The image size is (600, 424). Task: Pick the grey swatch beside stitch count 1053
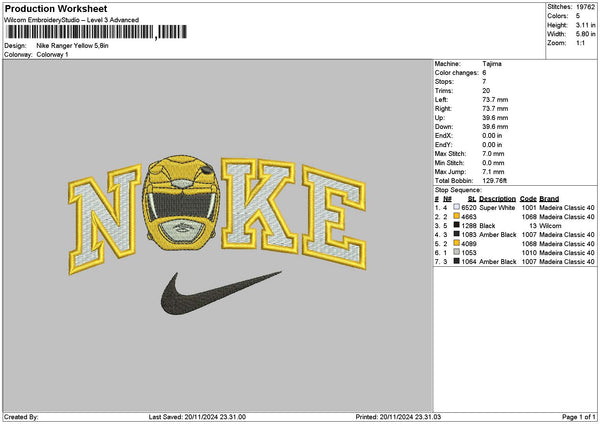pos(456,252)
